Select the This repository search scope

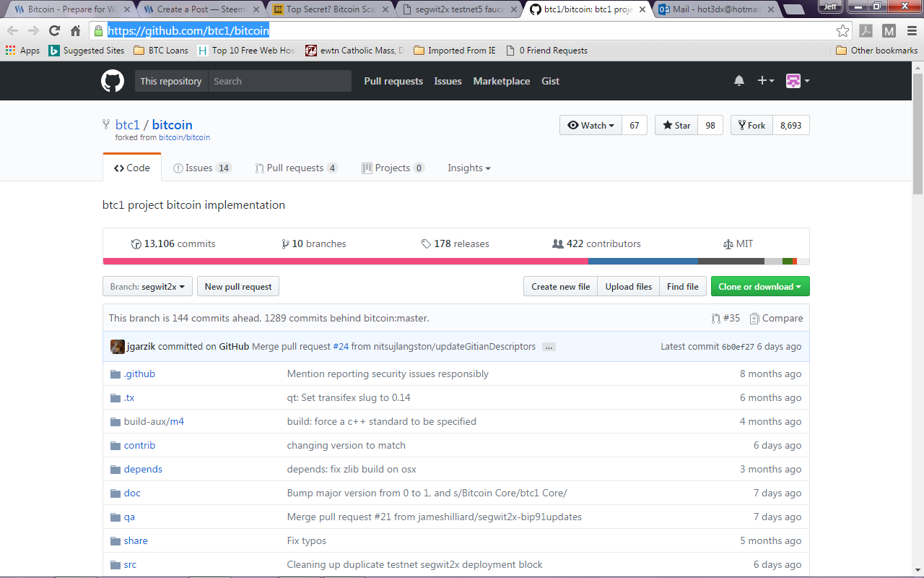171,81
